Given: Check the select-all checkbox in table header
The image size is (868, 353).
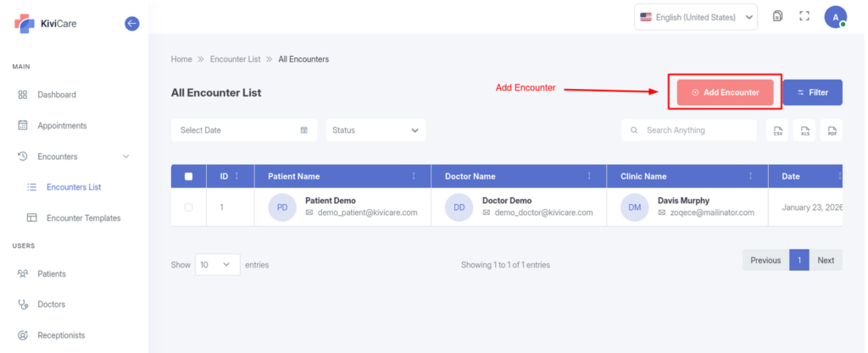Looking at the screenshot, I should pos(188,176).
